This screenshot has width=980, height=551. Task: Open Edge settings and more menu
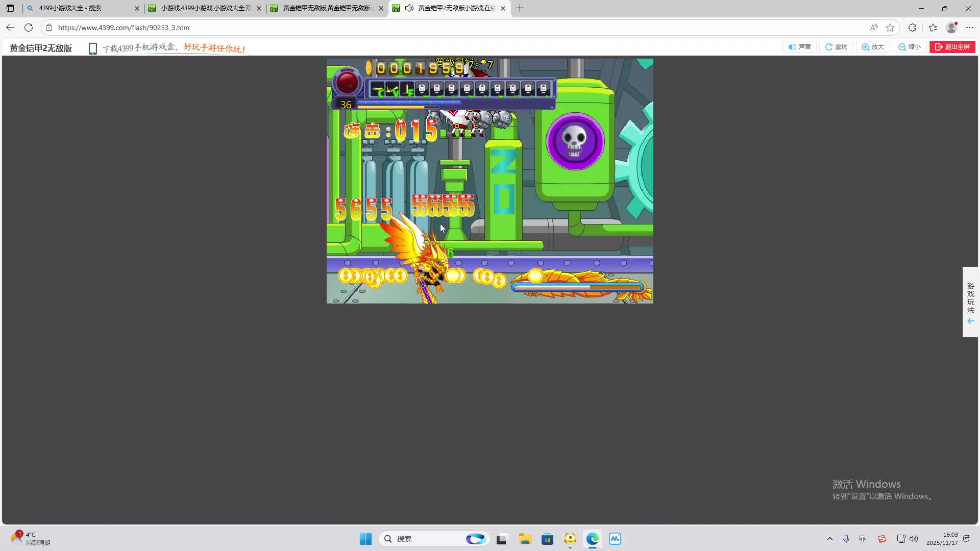coord(970,28)
